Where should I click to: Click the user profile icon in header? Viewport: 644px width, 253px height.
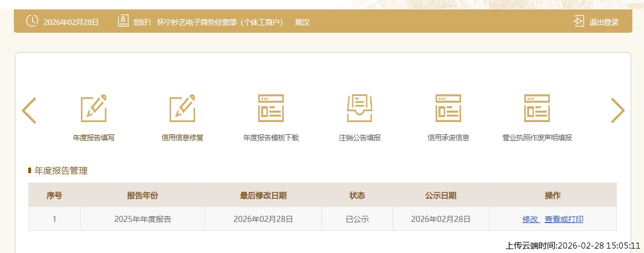pyautogui.click(x=123, y=21)
